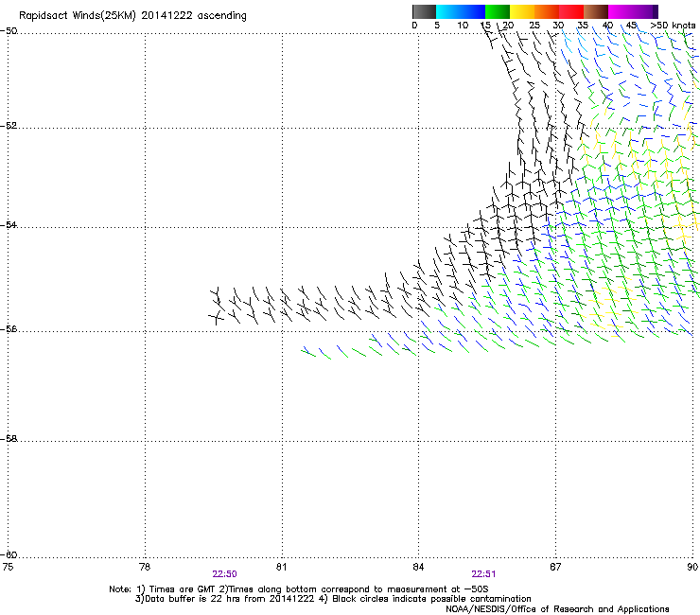Click the purple '22:50' time label
Screen dimensions: 700x615
coord(224,574)
